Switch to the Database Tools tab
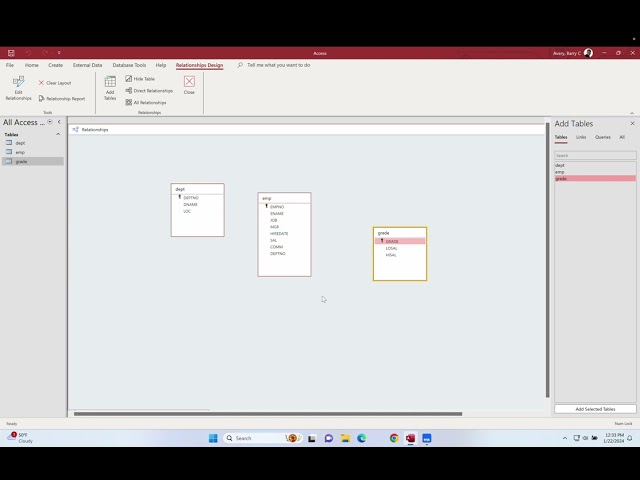This screenshot has height=480, width=640. pos(129,65)
